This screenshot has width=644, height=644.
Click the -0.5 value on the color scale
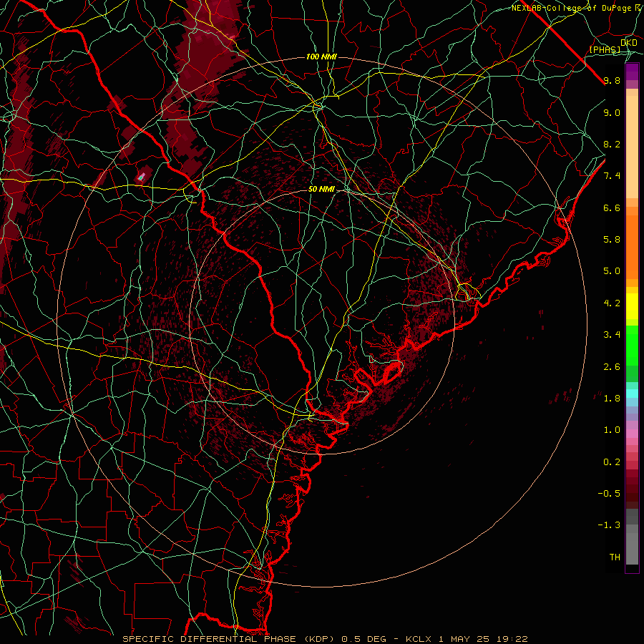tap(609, 493)
